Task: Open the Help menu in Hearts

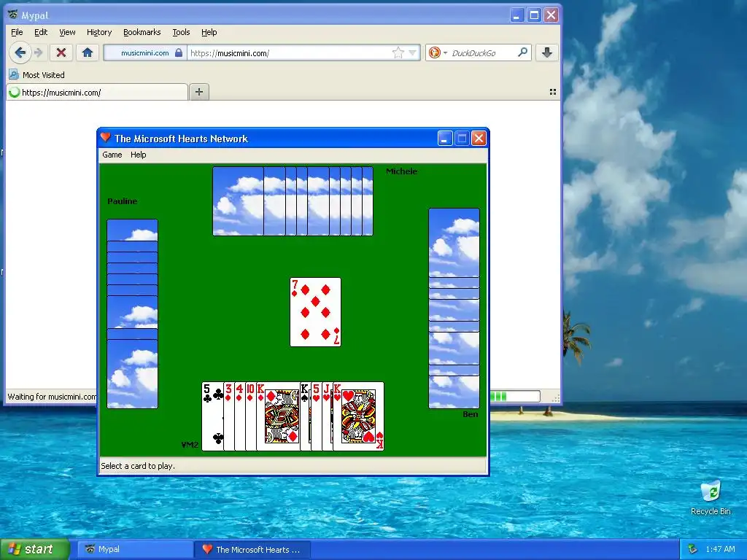Action: pyautogui.click(x=138, y=155)
